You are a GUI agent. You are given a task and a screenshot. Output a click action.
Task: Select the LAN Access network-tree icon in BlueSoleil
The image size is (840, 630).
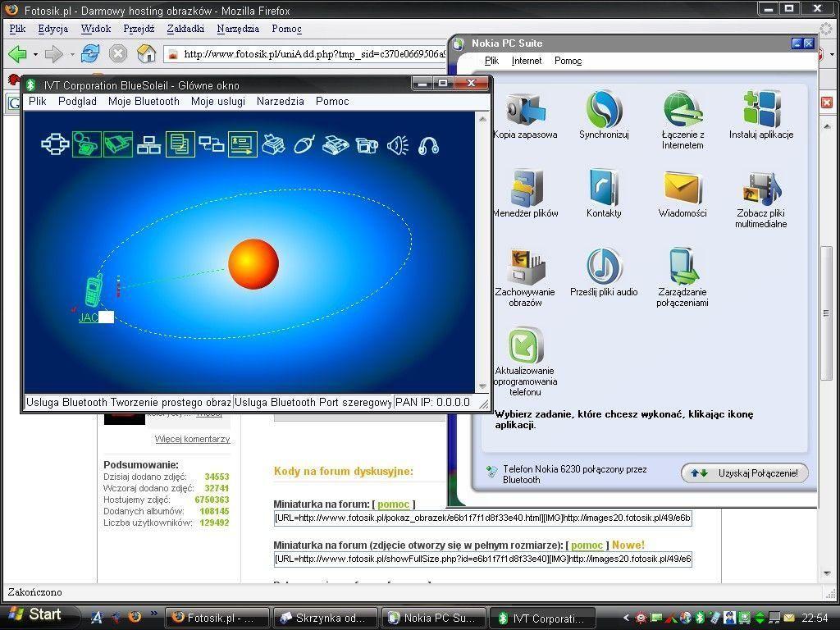[149, 144]
